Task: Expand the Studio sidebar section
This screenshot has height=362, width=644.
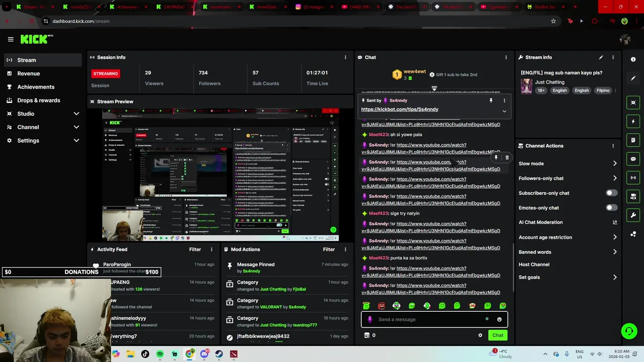Action: [76, 114]
